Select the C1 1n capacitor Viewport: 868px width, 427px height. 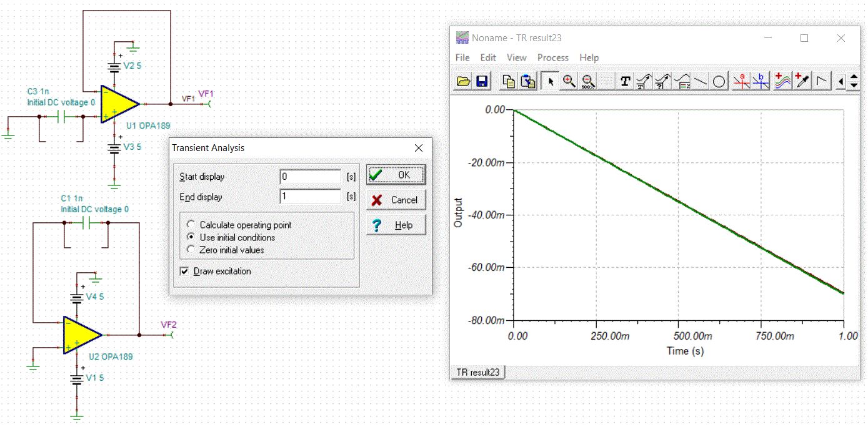tap(87, 222)
